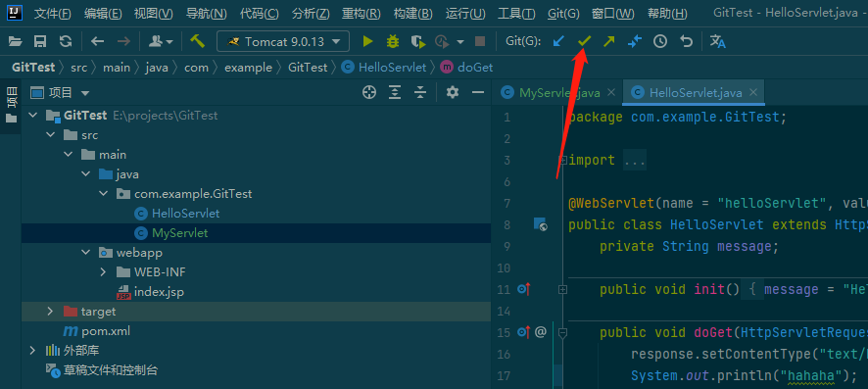The height and width of the screenshot is (389, 868).
Task: Run with coverage using the shield icon
Action: tap(418, 41)
